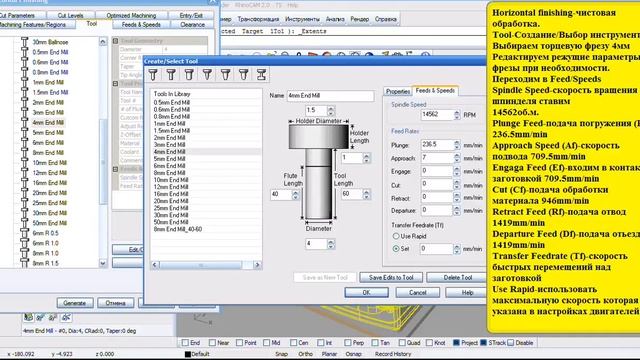Select '1.5mm End Mill' in Tools In Library list
Image resolution: width=640 pixels, height=360 pixels.
coord(171,131)
